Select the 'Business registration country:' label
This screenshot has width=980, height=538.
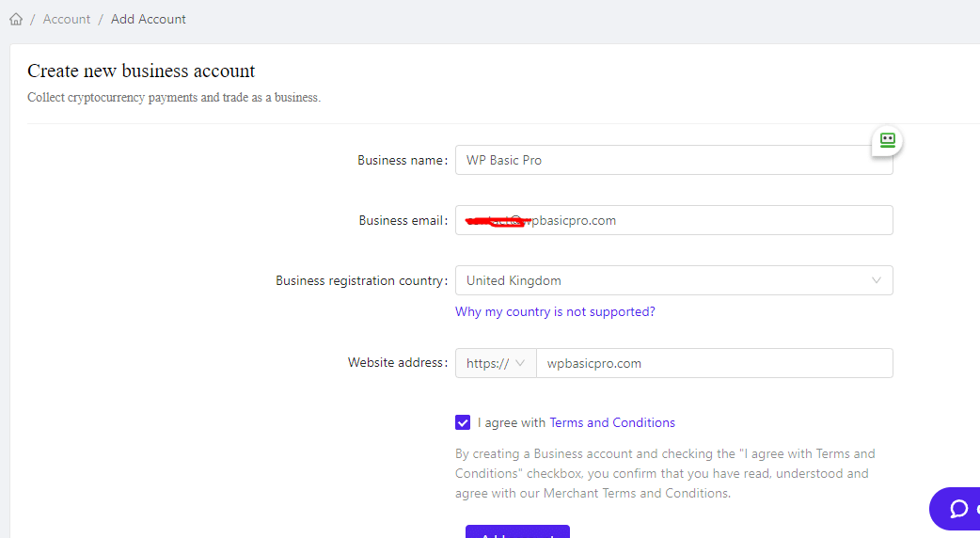tap(362, 280)
